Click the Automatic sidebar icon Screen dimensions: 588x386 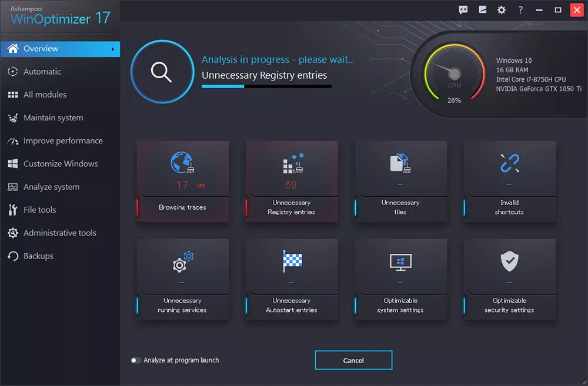pos(13,72)
